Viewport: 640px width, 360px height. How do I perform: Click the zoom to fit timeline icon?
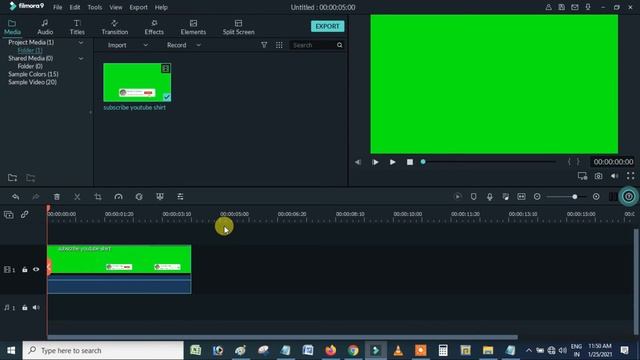click(521, 197)
